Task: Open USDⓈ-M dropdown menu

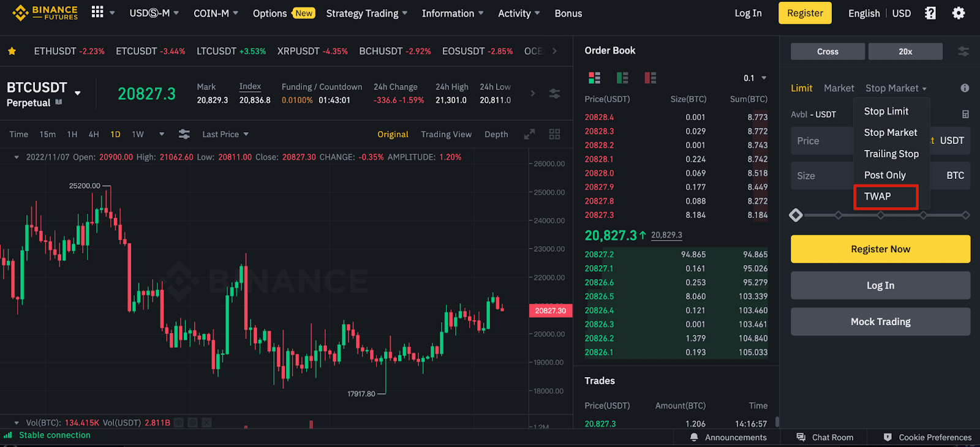Action: 154,13
